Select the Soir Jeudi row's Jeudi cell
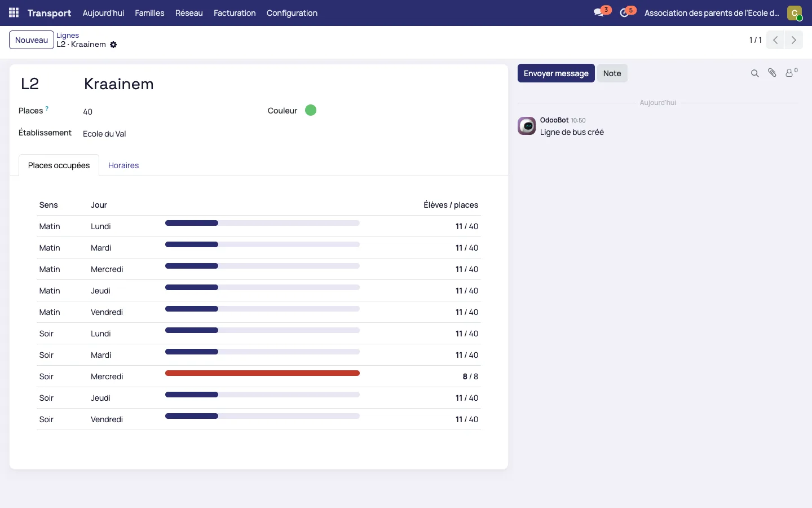 tap(100, 398)
